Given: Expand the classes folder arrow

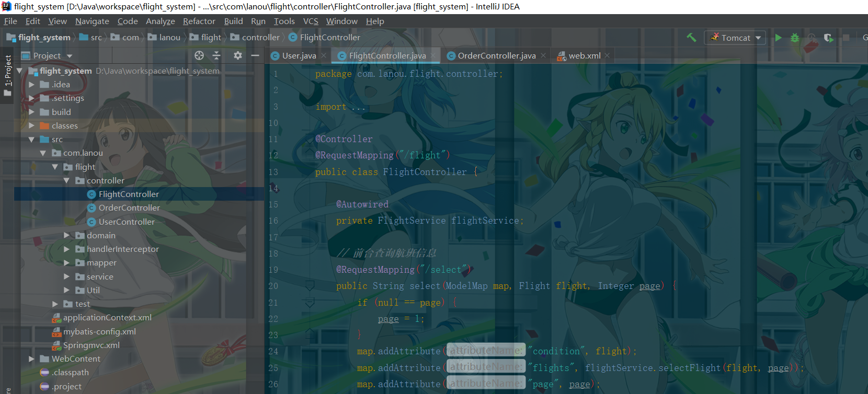Looking at the screenshot, I should click(32, 125).
